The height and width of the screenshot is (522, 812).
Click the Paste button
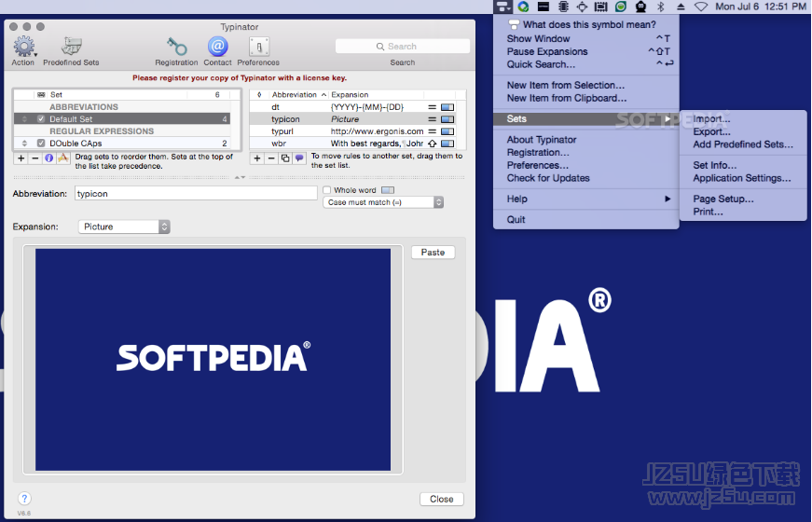tap(433, 253)
